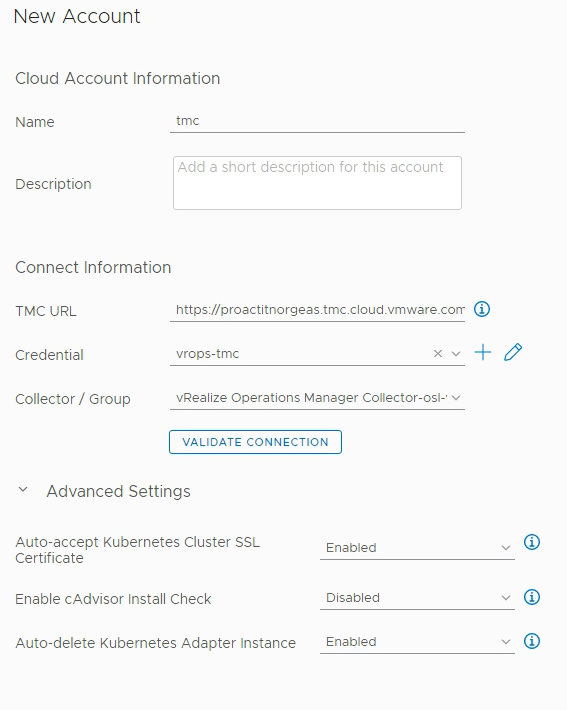
Task: Open the Collector / Group dropdown
Action: pos(317,398)
